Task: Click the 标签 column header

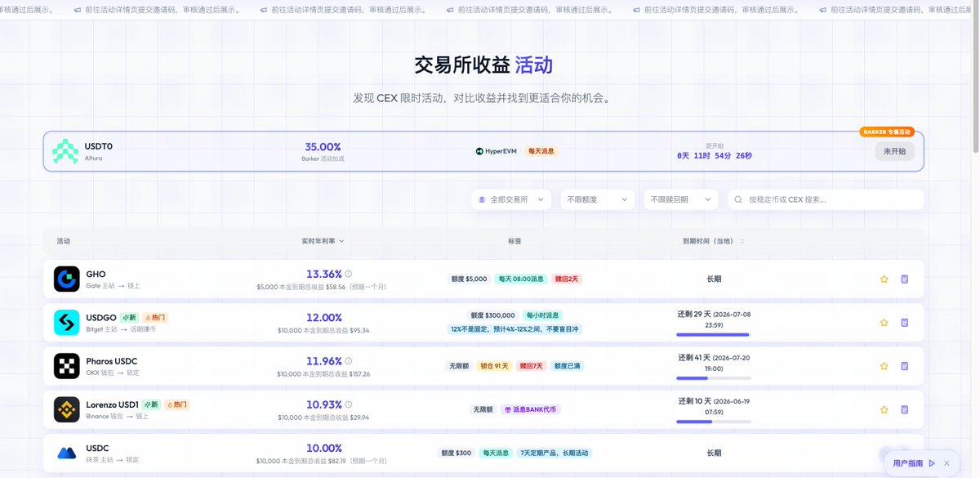Action: pos(514,241)
